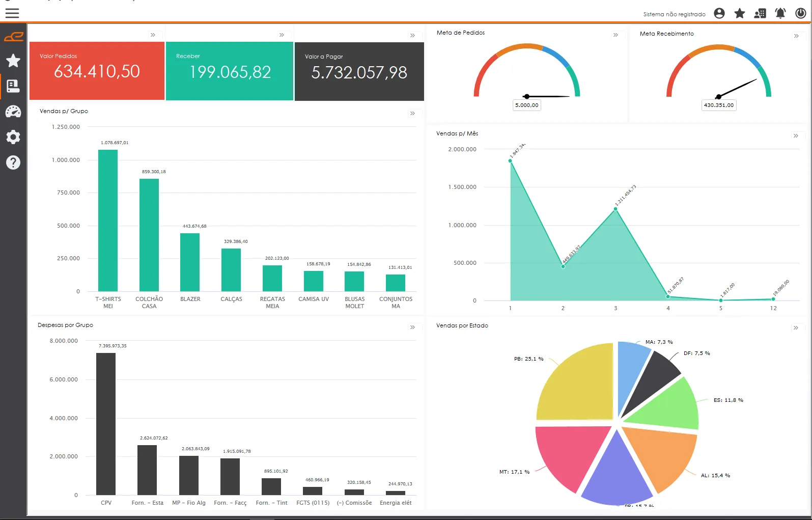Select the green ES pie slice
Screen dimensions: 812x520
tap(669, 406)
